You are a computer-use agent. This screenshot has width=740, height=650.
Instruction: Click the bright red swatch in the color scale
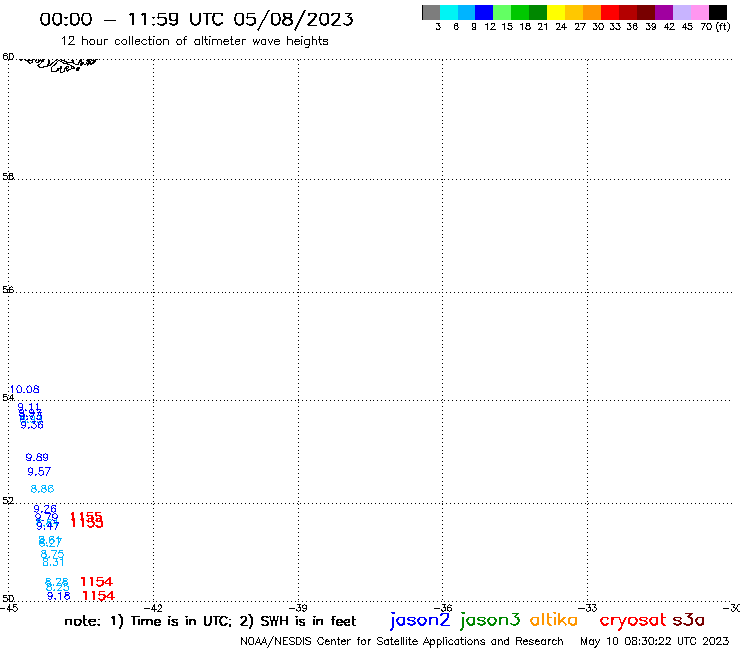click(610, 12)
